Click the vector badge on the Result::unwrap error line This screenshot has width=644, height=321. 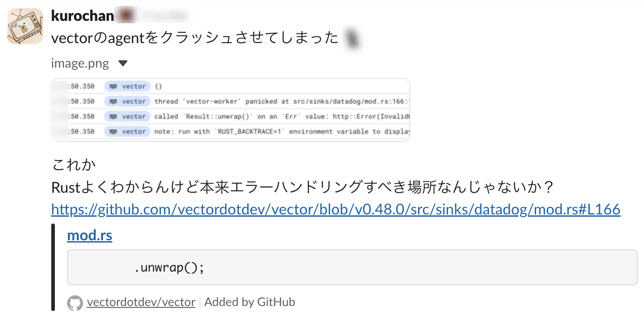127,116
